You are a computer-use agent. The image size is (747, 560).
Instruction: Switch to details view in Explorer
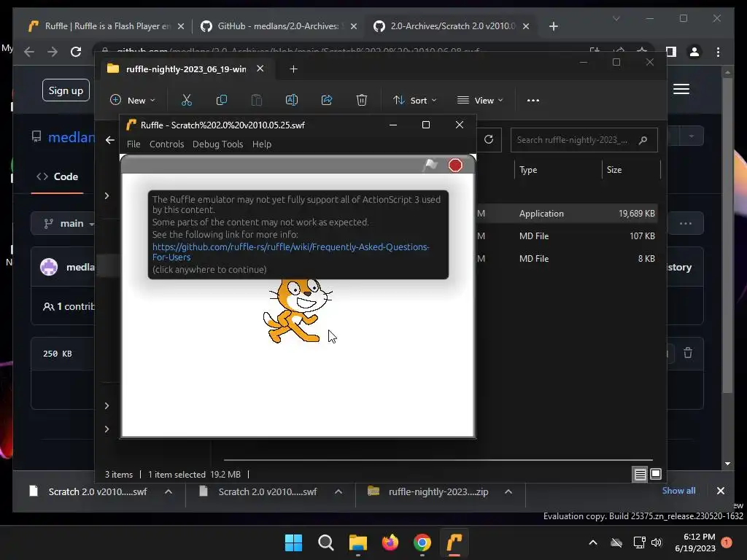point(640,474)
